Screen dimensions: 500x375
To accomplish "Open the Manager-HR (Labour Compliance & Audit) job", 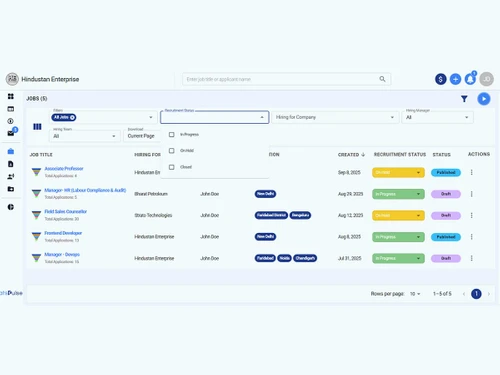I will (x=85, y=190).
